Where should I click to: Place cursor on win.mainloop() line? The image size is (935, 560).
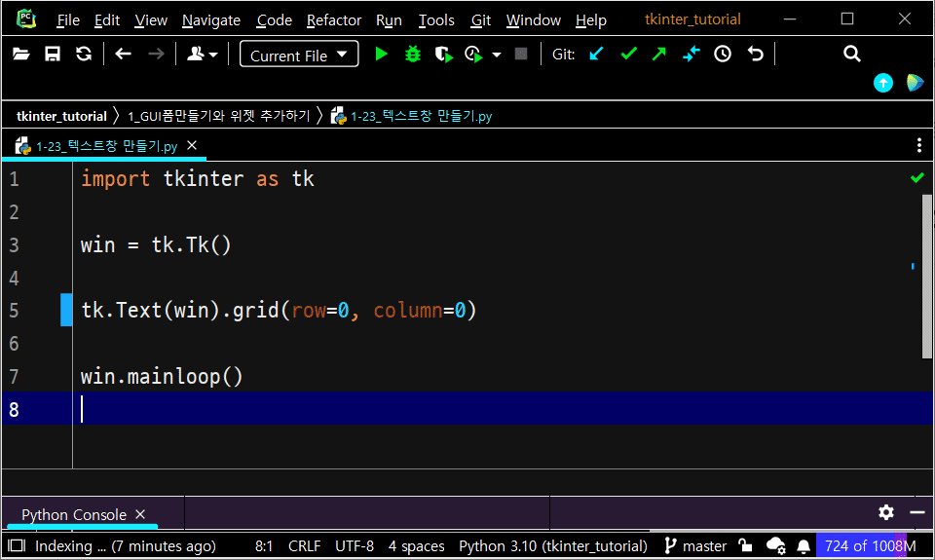162,377
